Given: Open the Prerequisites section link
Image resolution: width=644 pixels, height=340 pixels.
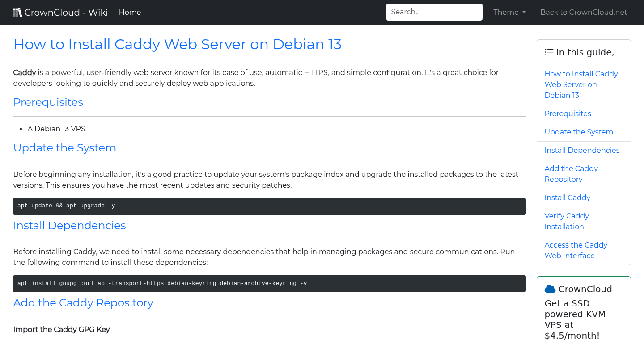Looking at the screenshot, I should (568, 113).
